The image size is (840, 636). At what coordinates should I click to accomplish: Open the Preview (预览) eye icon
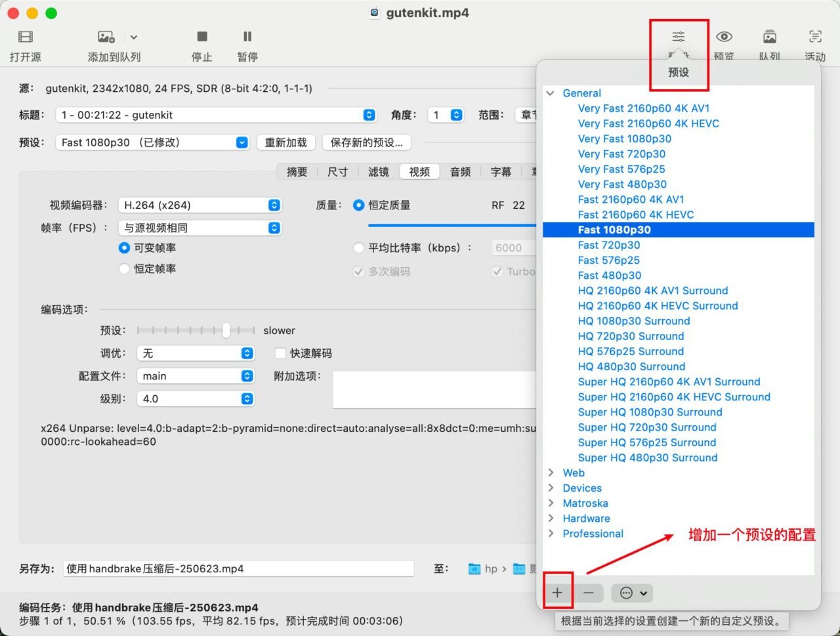[724, 37]
